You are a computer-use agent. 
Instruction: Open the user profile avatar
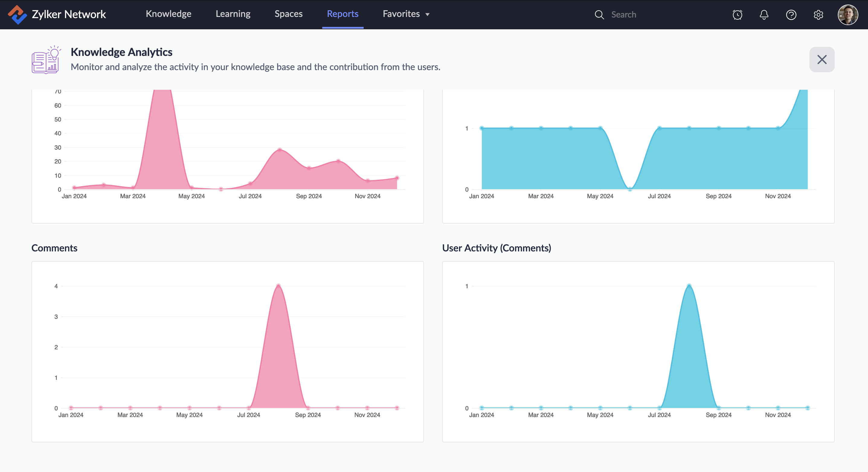click(847, 15)
